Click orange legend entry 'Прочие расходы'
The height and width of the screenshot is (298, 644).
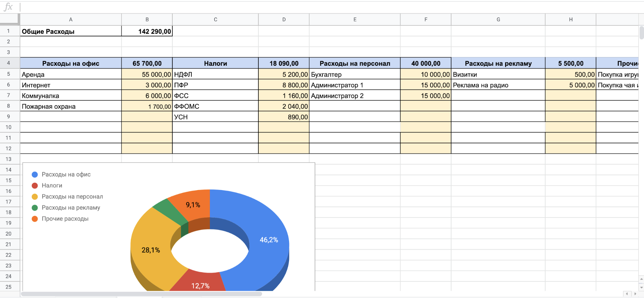click(x=60, y=219)
